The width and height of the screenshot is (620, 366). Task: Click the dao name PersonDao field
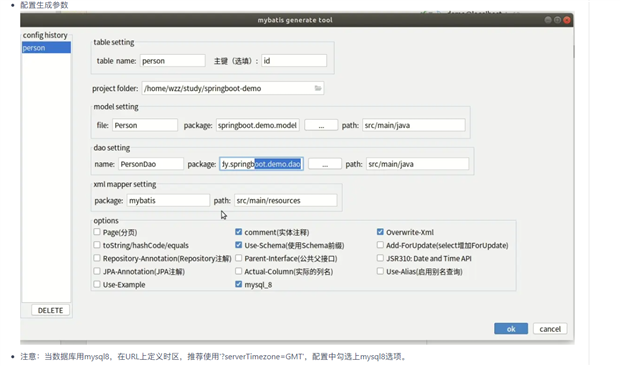(151, 164)
